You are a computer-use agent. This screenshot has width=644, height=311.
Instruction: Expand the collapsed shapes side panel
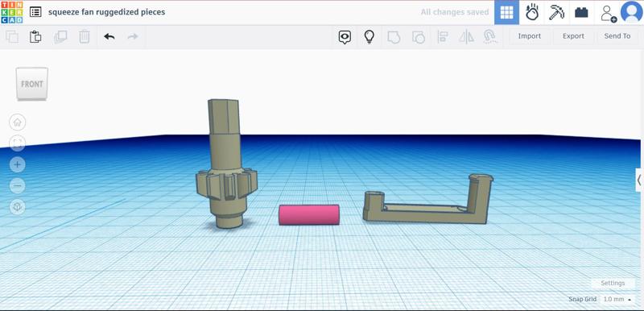(x=639, y=180)
